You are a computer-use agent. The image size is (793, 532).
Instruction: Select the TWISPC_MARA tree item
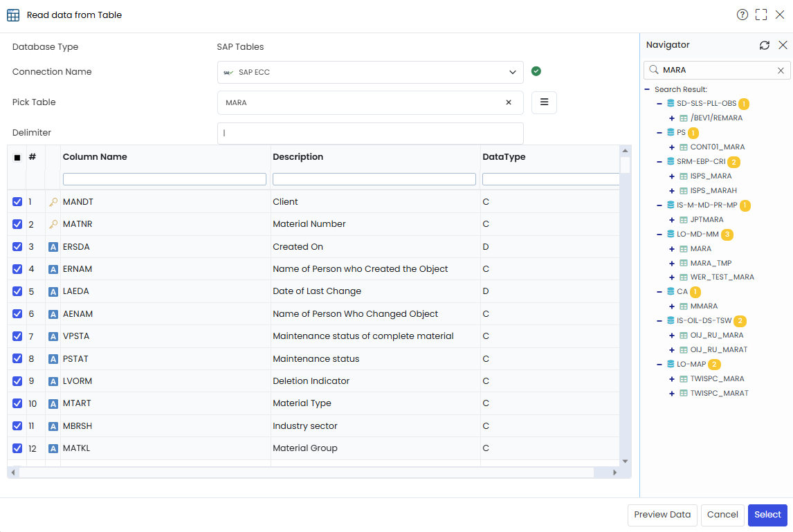pos(717,379)
